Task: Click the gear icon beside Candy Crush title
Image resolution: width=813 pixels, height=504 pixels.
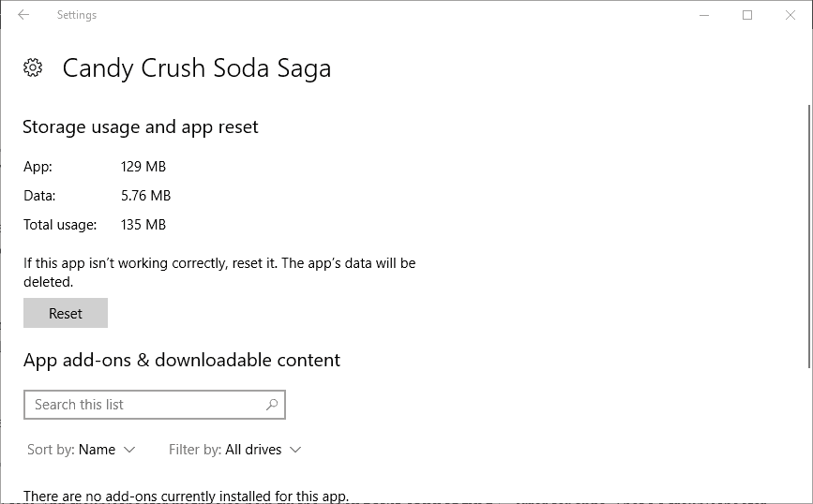Action: pos(33,67)
